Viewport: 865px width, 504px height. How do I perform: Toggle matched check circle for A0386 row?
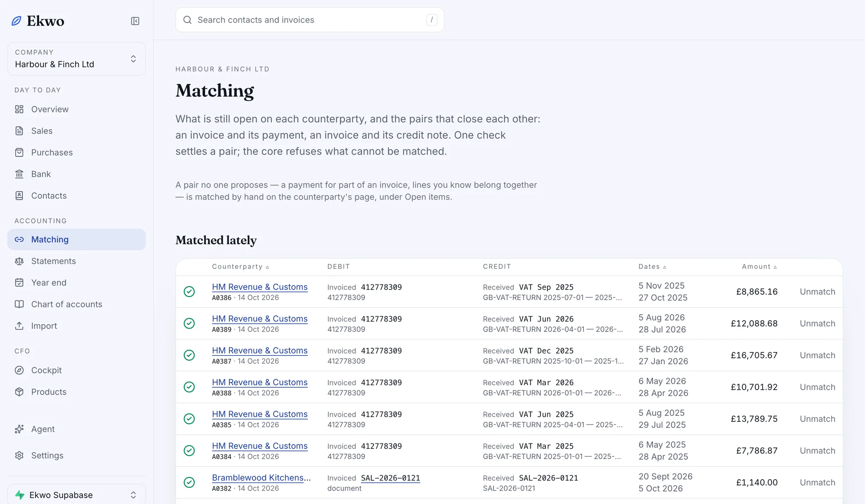(189, 292)
